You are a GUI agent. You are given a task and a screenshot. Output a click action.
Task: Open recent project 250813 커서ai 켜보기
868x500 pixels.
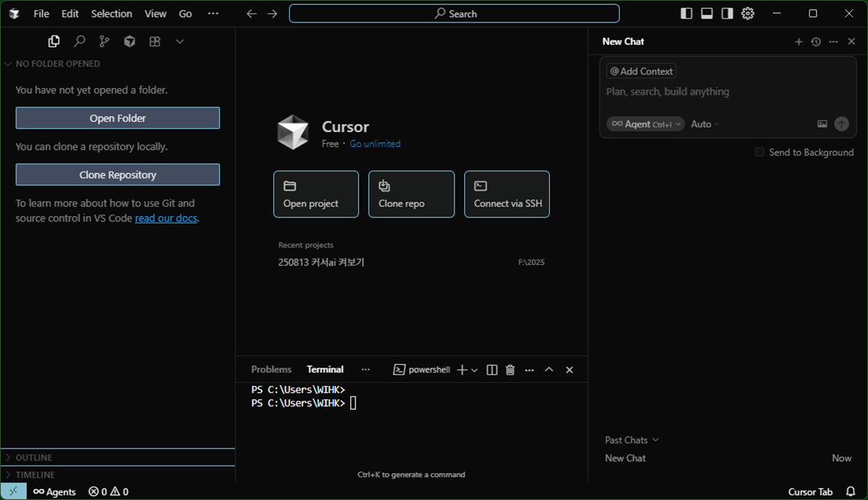click(x=411, y=262)
